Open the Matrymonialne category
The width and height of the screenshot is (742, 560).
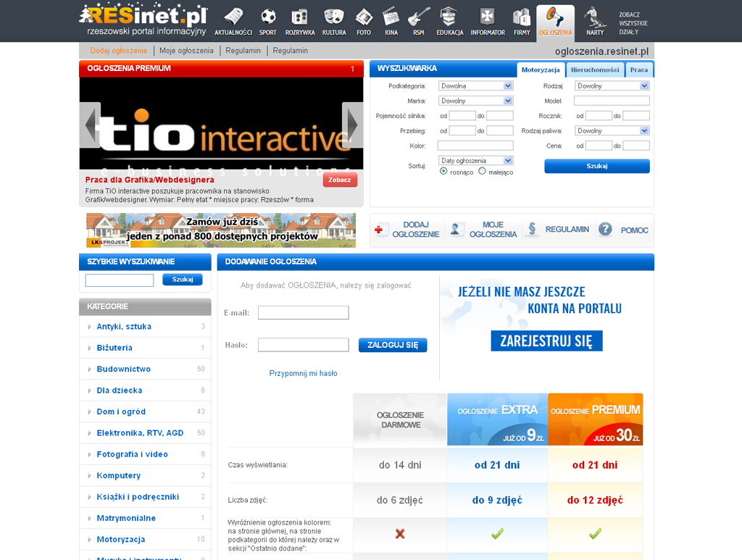(126, 518)
